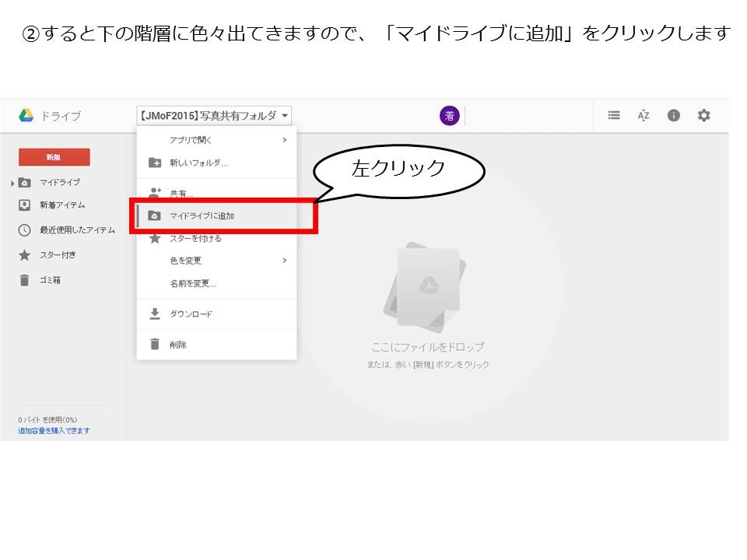Click the star icon for スターを付ける
The height and width of the screenshot is (560, 747).
155,238
